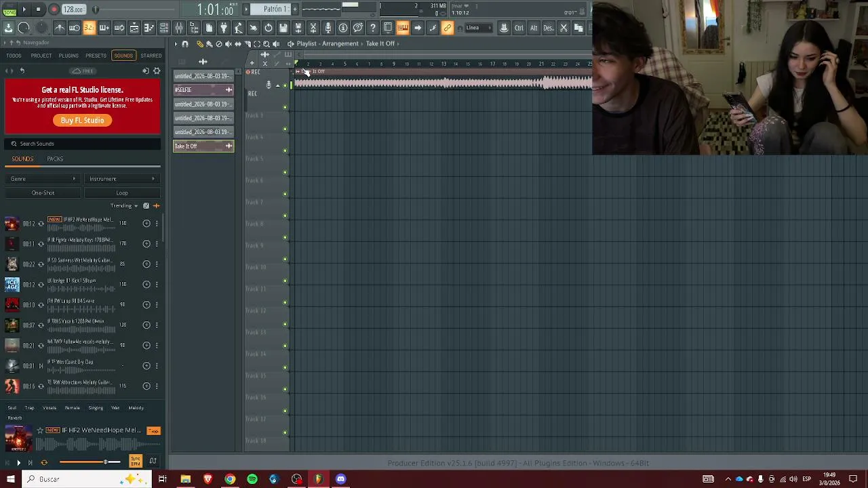This screenshot has width=868, height=488.
Task: Click the help question mark icon
Action: [x=373, y=28]
